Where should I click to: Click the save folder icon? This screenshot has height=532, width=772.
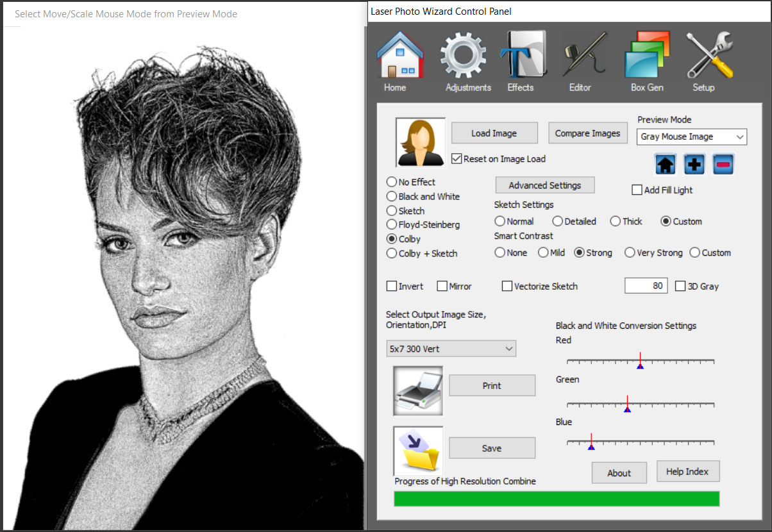coord(418,451)
